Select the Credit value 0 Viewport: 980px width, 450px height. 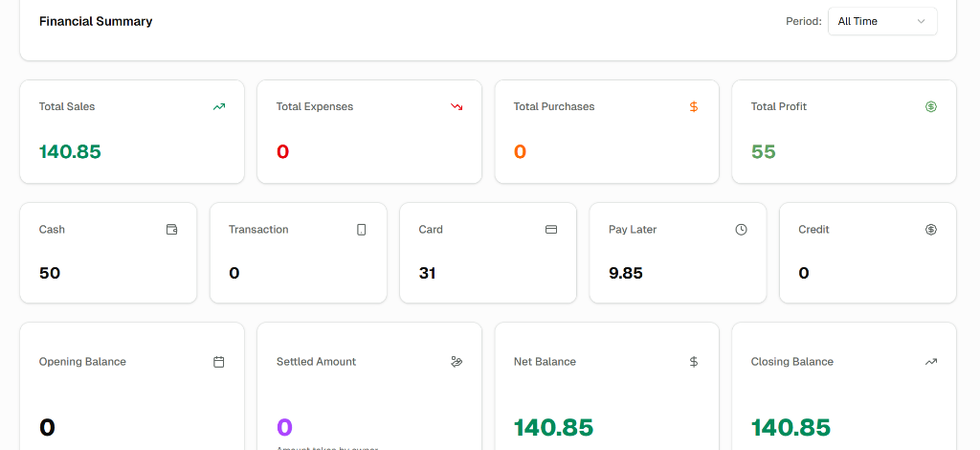click(804, 273)
